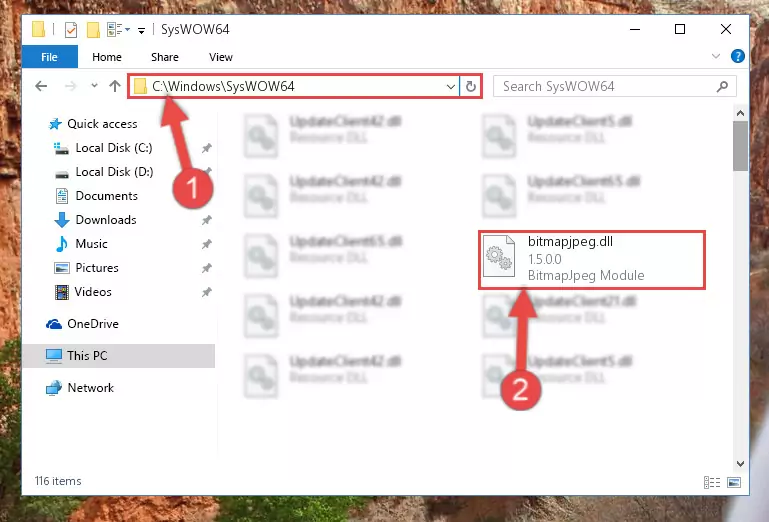The image size is (769, 522).
Task: Select the bitmapjpeg.dll file
Action: pyautogui.click(x=592, y=260)
